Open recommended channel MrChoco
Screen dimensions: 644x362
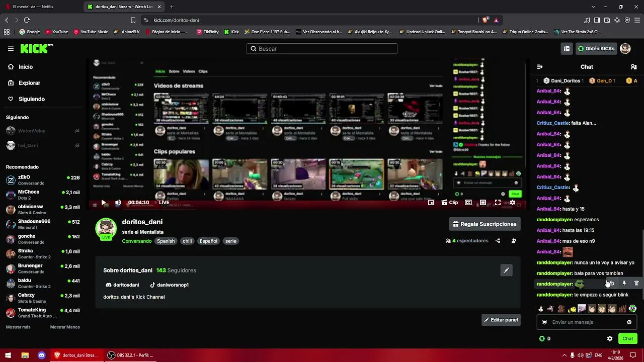click(43, 195)
